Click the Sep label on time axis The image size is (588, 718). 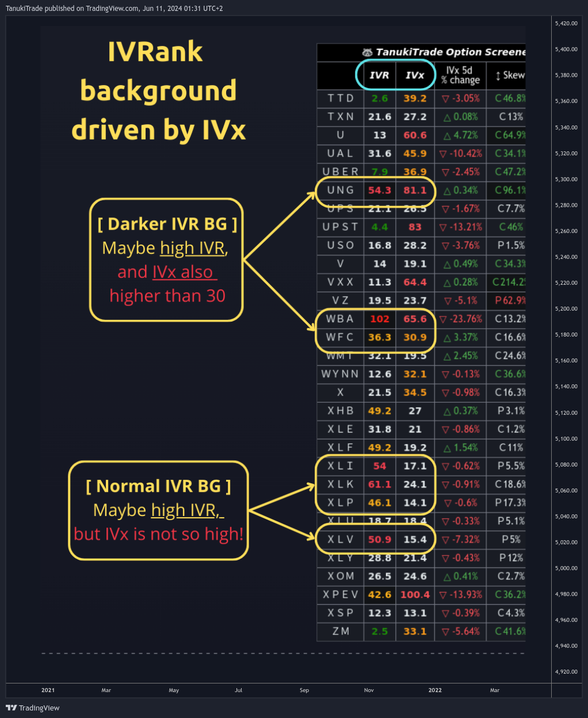click(304, 690)
